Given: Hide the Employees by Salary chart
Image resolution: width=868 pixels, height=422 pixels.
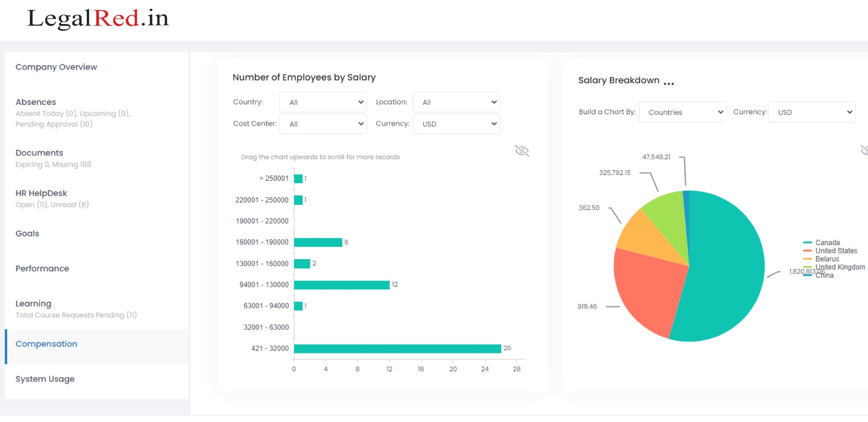Looking at the screenshot, I should tap(522, 151).
